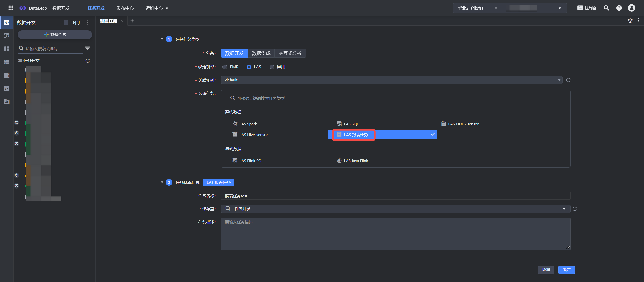
Task: Switch to 任务开发 top menu
Action: (x=96, y=8)
